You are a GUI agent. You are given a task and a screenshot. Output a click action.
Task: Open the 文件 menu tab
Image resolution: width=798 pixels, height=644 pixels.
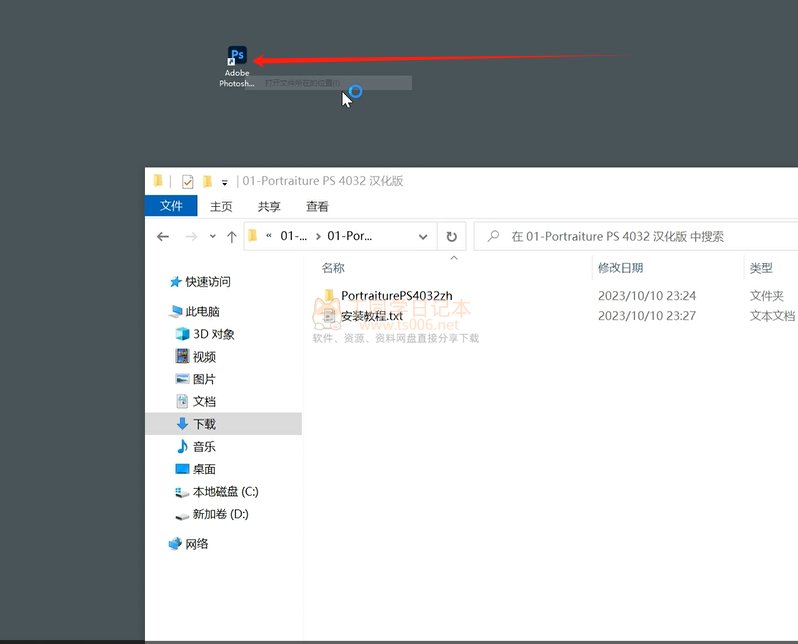[x=171, y=206]
